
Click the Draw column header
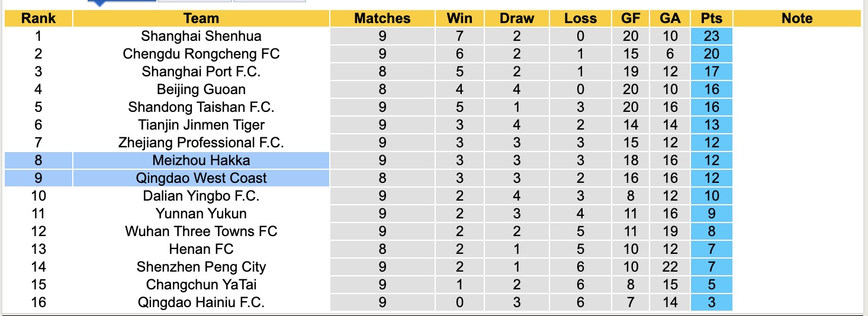516,18
